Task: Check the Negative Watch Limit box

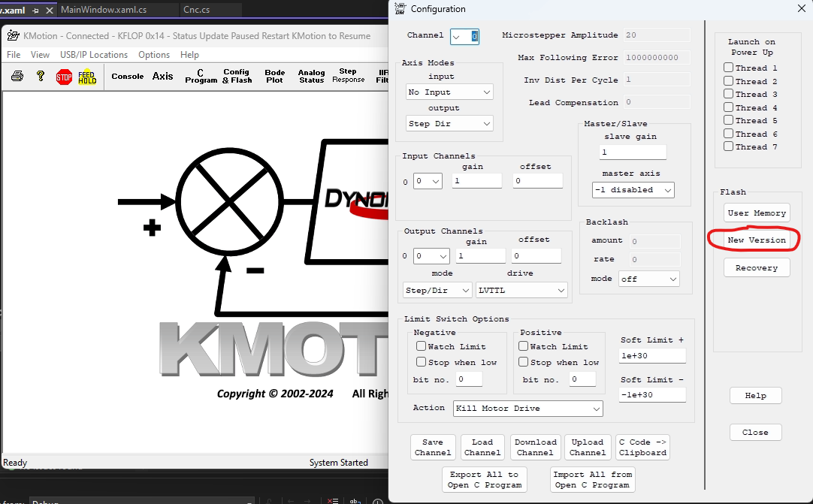Action: 422,346
